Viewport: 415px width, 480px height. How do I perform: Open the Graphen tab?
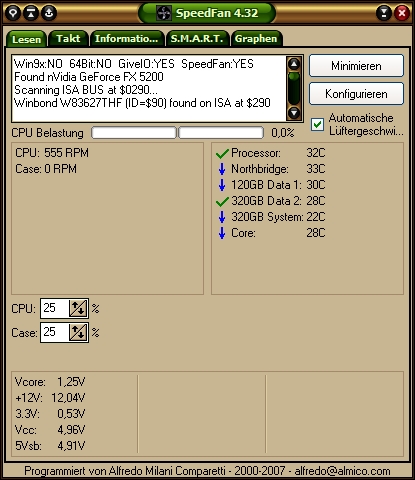click(x=256, y=38)
